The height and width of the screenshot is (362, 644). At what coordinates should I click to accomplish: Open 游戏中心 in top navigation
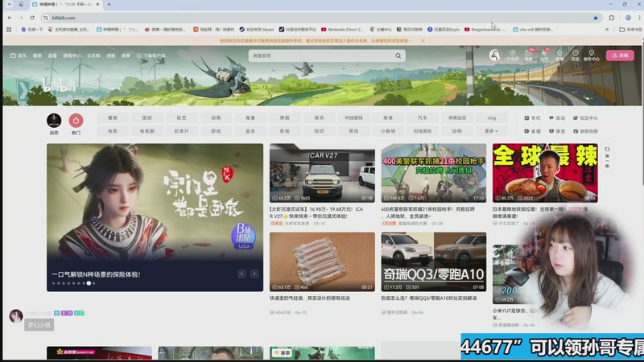(72, 56)
